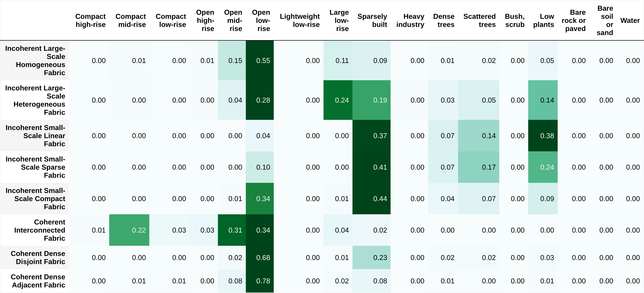Screen dimensions: 644x293
Task: Select 'Incoherent Small-Scale Linear Fabric' row label
Action: click(35, 136)
